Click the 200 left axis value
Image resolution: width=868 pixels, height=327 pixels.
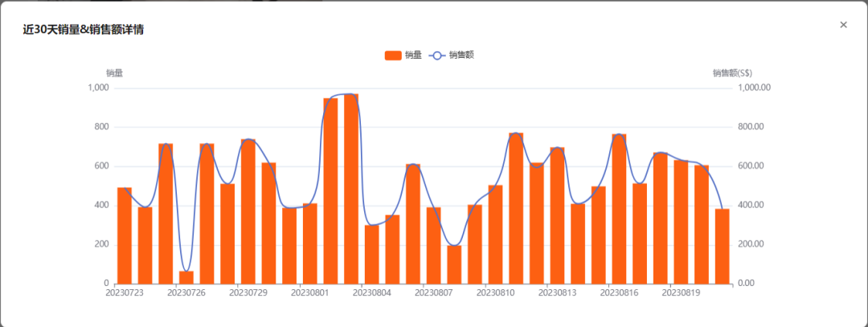click(102, 244)
